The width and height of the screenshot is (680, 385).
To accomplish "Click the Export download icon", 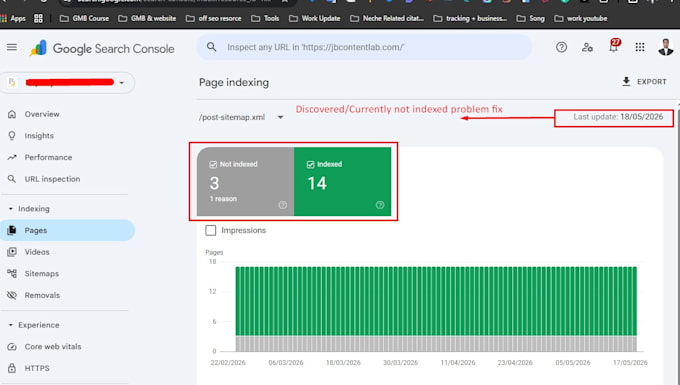I will [x=626, y=82].
